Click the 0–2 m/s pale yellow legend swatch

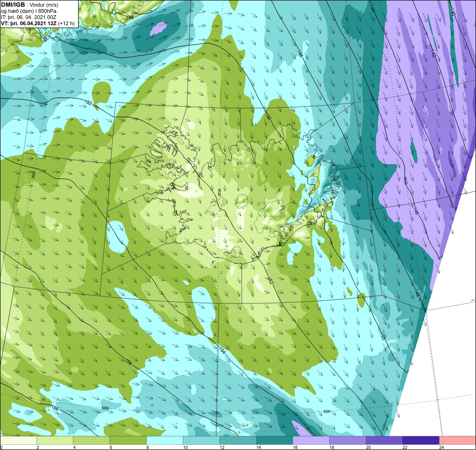[x=18, y=440]
